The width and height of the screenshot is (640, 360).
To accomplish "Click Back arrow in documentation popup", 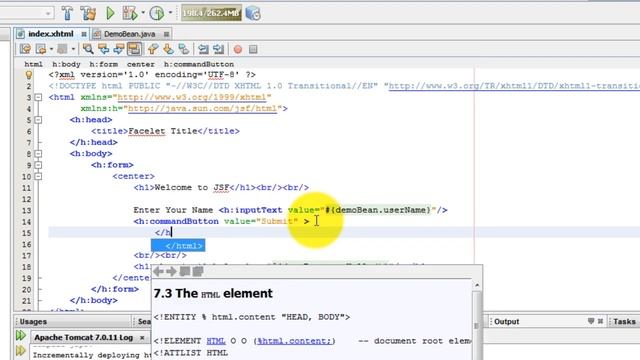I will point(158,271).
